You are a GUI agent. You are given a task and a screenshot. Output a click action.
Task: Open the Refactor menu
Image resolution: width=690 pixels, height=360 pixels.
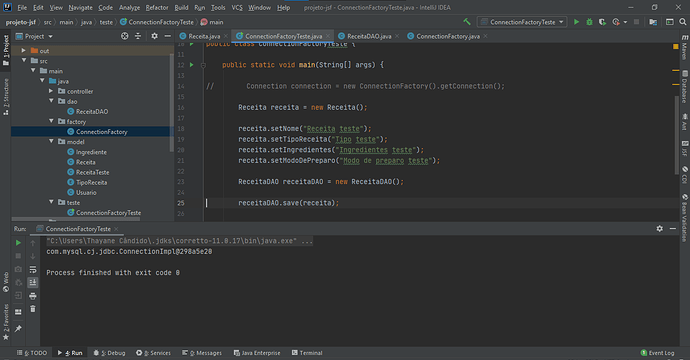[157, 7]
